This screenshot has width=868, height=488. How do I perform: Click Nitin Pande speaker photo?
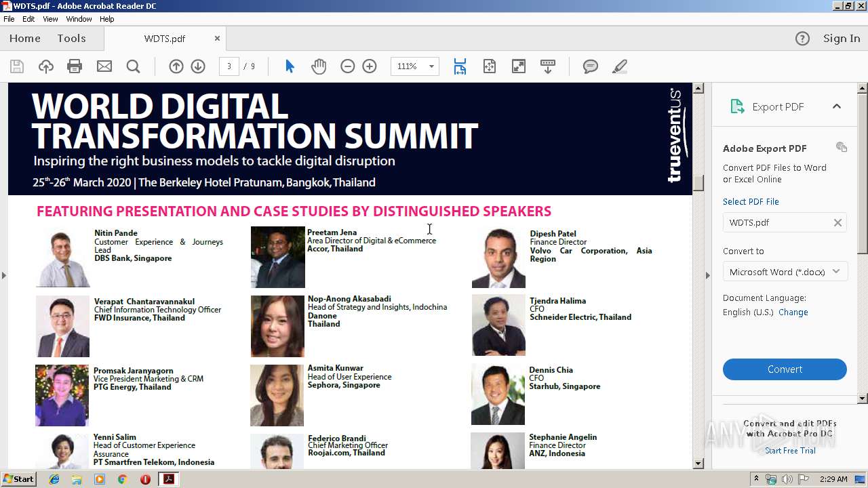point(63,258)
